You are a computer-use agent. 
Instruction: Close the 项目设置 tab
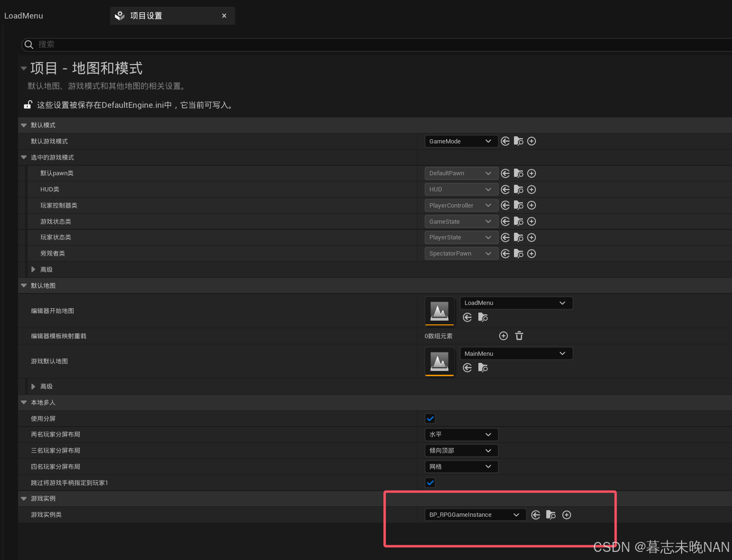(x=224, y=16)
